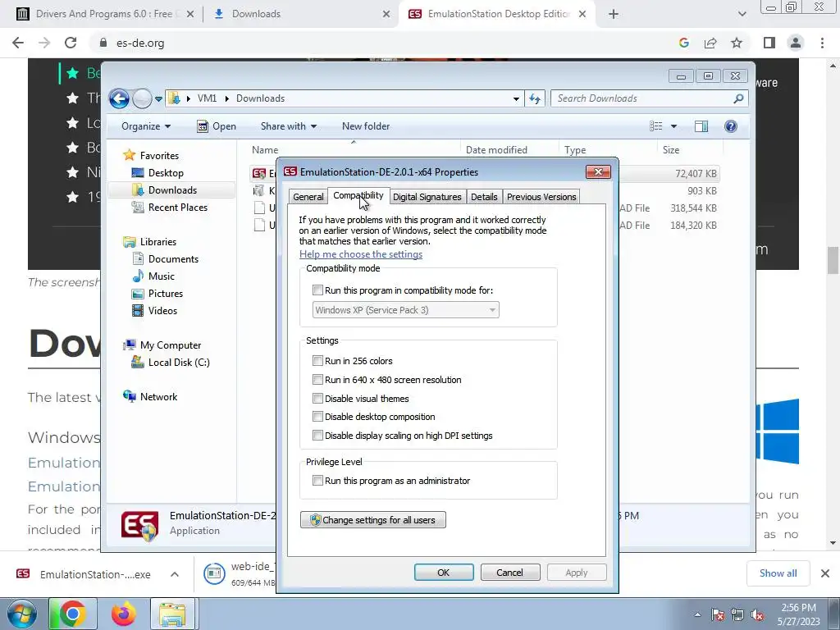Click New folder in Explorer toolbar
The height and width of the screenshot is (630, 840).
click(x=366, y=126)
